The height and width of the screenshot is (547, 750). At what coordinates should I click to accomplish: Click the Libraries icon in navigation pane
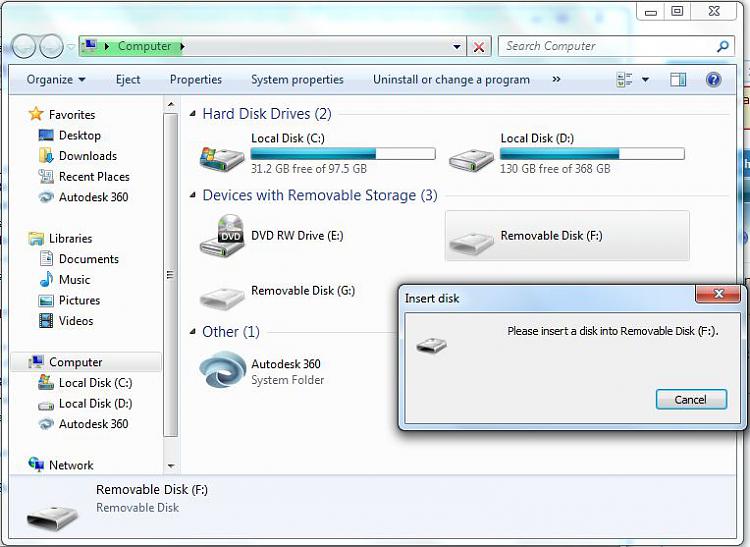[x=36, y=238]
